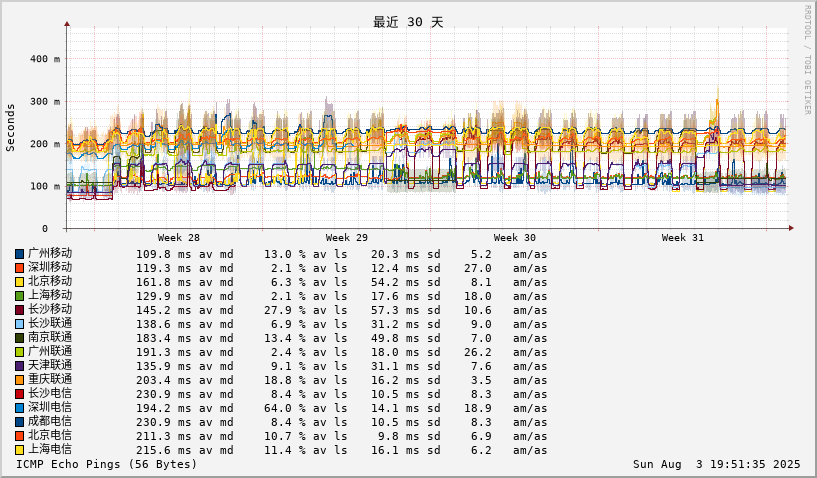Click the Week 30 axis label
Screen dimensions: 817x478
click(515, 238)
